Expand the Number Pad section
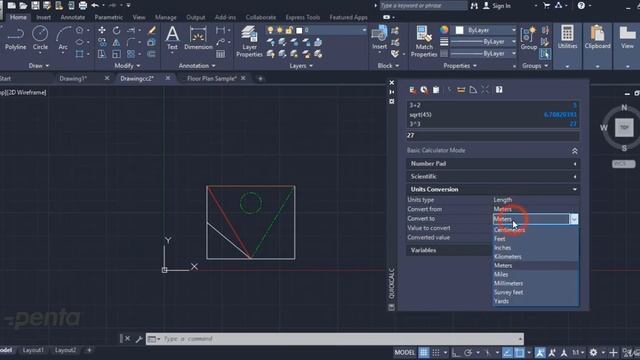Screen dimensions: 640x360 click(493, 164)
